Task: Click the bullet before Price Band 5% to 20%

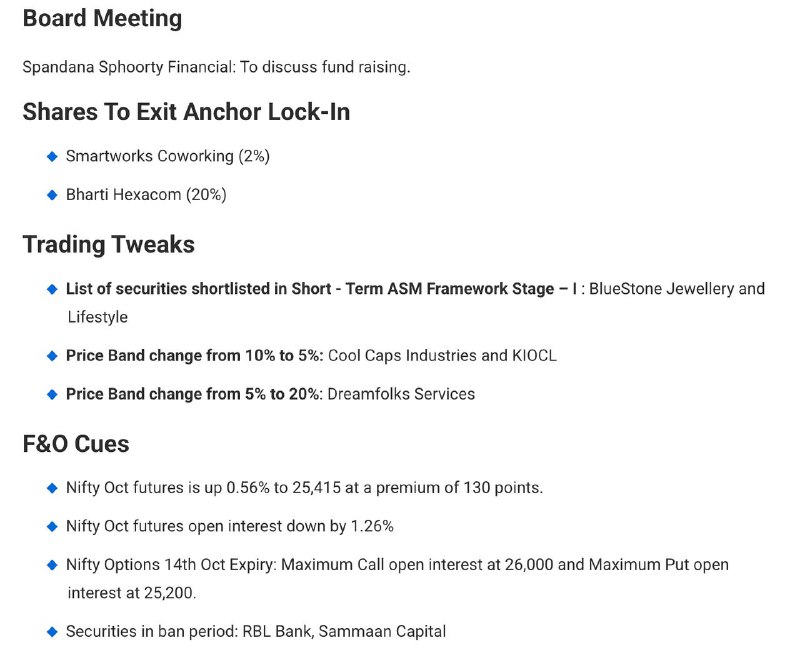Action: pyautogui.click(x=52, y=394)
